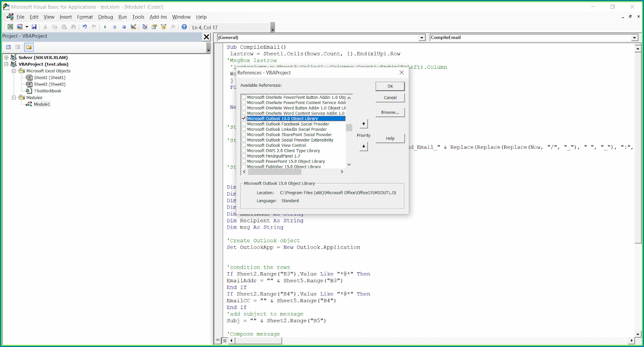Open Visual Basic Help question mark icon

(184, 27)
